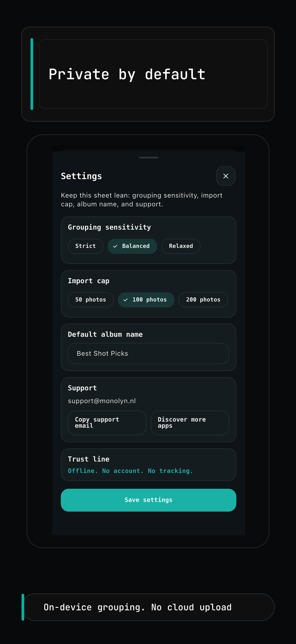The height and width of the screenshot is (644, 296).
Task: Focus the Best Shot Picks album name field
Action: [x=148, y=353]
